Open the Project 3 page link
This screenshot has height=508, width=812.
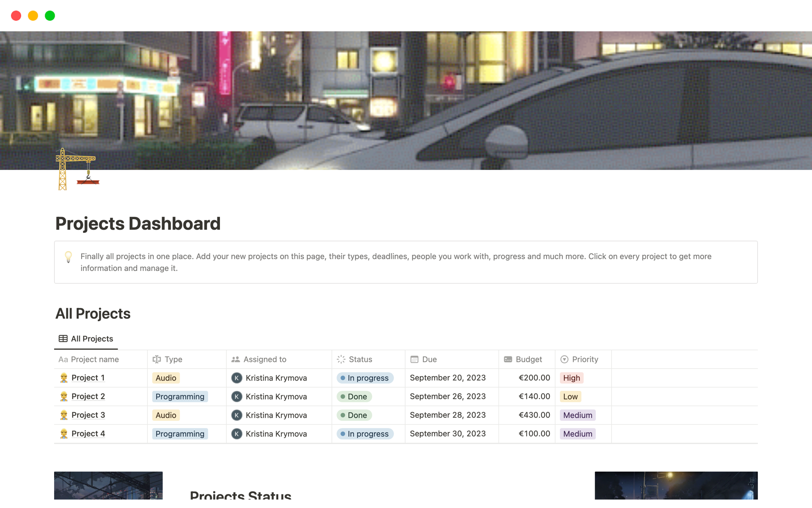point(88,415)
